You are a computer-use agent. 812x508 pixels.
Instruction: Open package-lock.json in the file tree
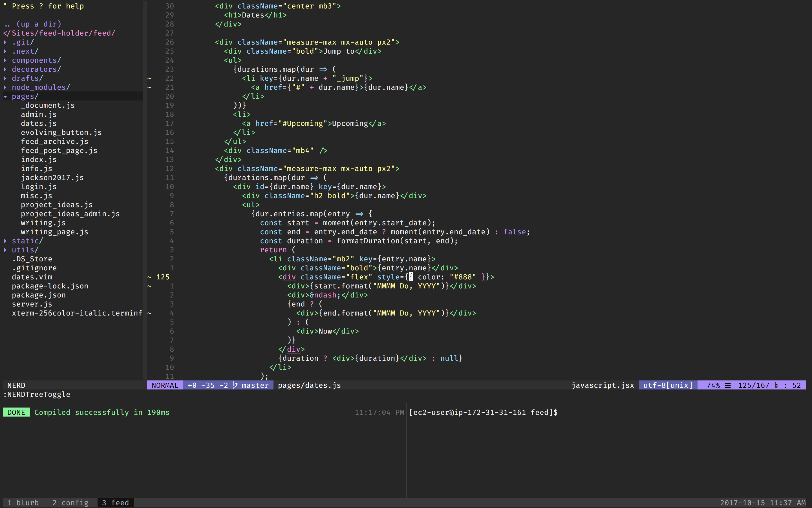[50, 286]
